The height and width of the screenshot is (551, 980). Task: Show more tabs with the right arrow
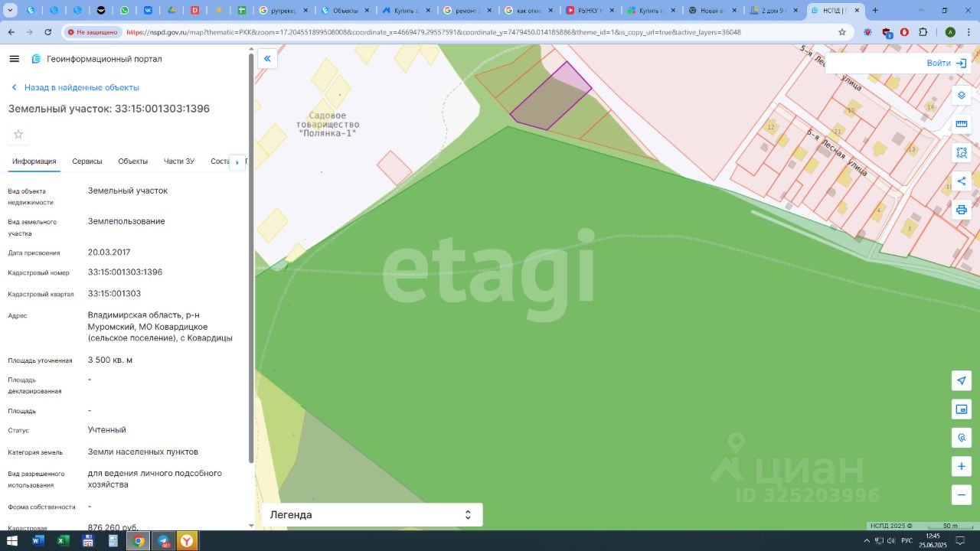[237, 162]
